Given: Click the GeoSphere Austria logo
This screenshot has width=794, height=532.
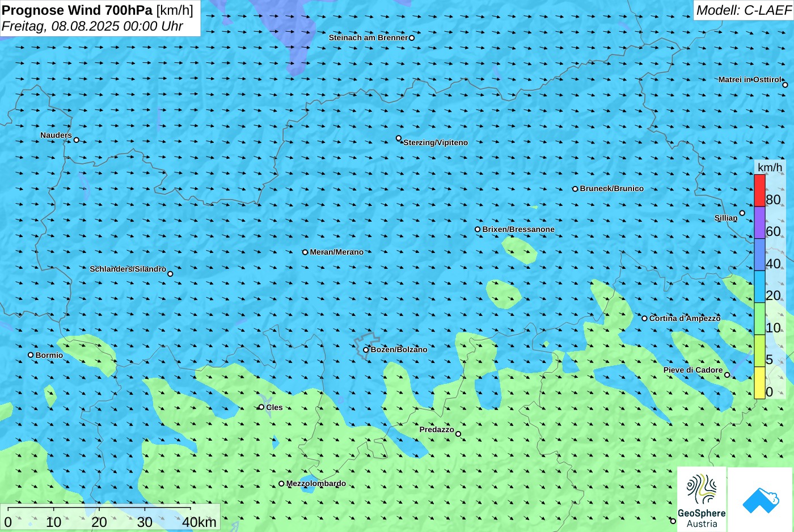Looking at the screenshot, I should coord(702,500).
